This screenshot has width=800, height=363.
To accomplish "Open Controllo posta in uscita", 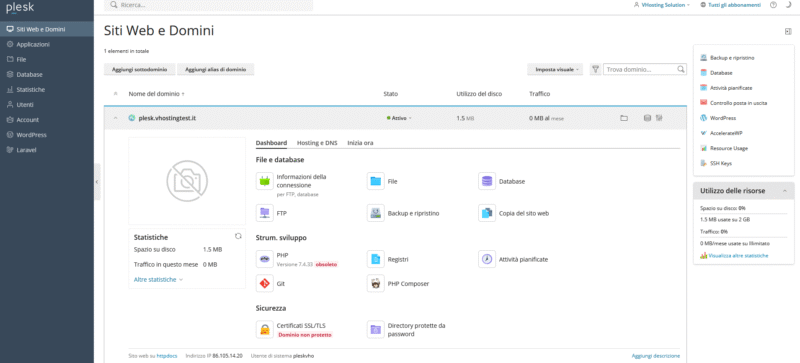I will (x=738, y=103).
